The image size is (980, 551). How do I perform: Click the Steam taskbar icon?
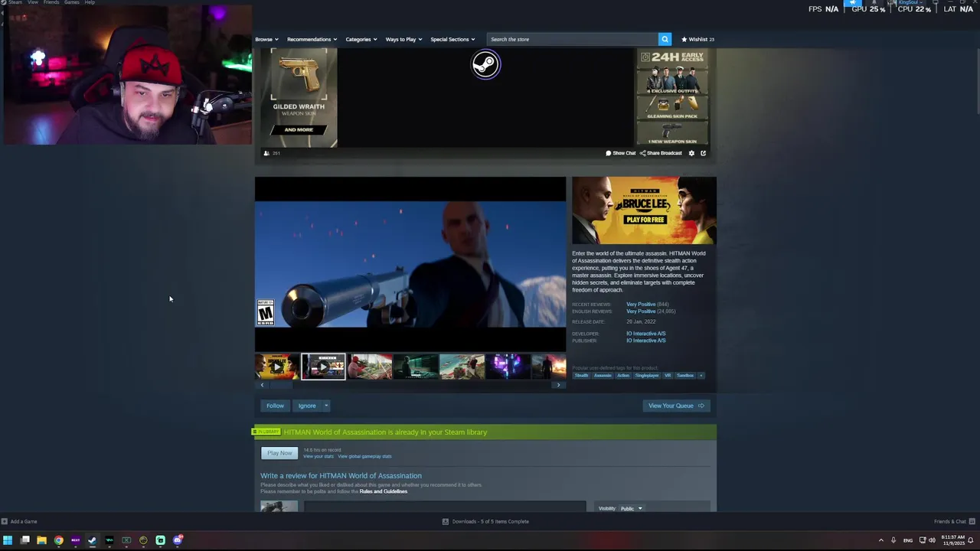pyautogui.click(x=92, y=540)
